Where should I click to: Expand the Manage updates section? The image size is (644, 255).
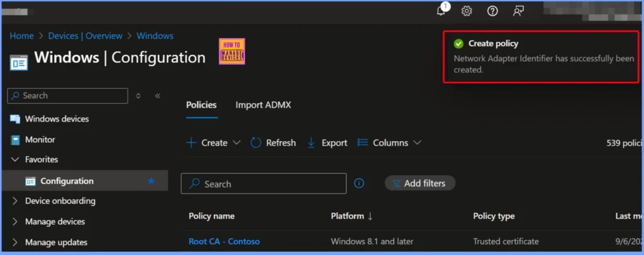(15, 242)
